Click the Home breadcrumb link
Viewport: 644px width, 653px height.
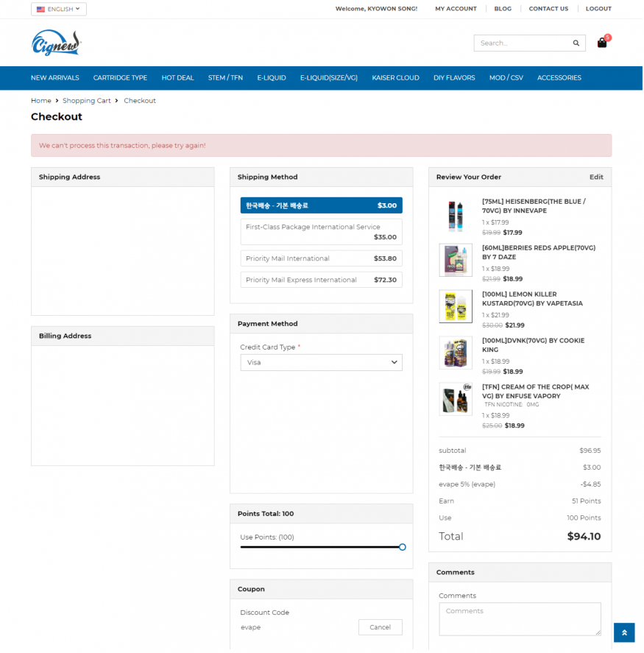pyautogui.click(x=41, y=101)
